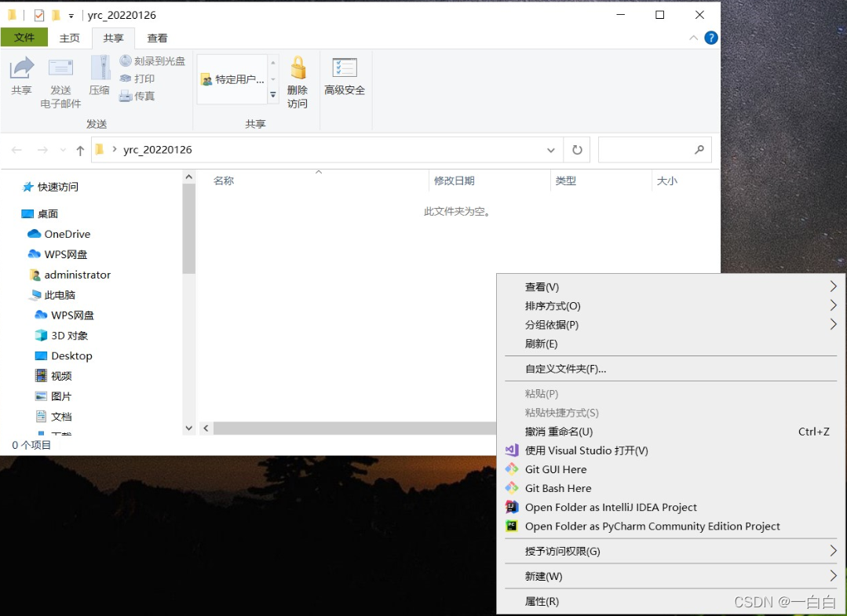847x616 pixels.
Task: Switch to the 主页 ribbon tab
Action: [x=70, y=38]
